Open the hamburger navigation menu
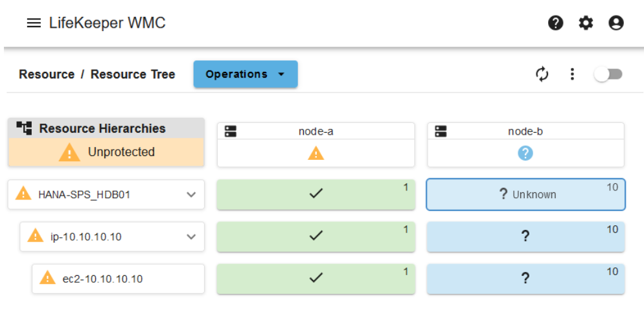This screenshot has height=325, width=644. coord(34,23)
